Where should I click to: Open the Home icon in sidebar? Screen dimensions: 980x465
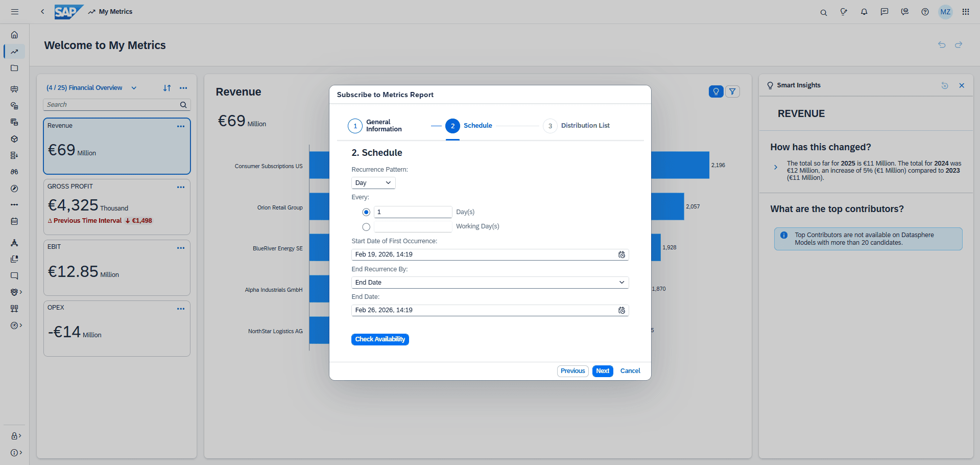(x=14, y=35)
